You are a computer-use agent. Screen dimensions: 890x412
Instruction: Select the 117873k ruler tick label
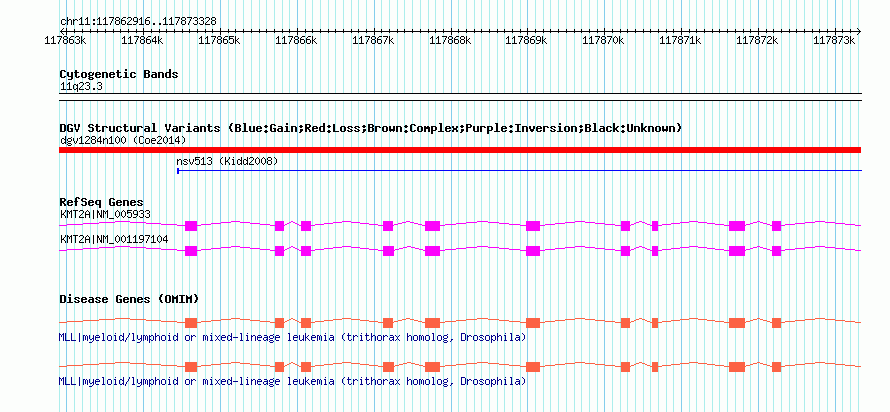tap(834, 40)
